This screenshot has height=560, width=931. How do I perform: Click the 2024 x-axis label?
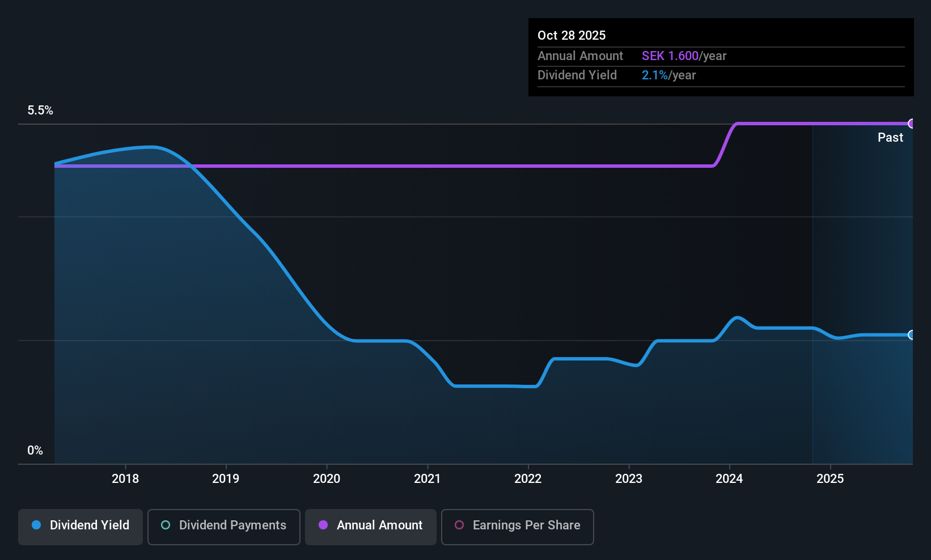tap(729, 479)
